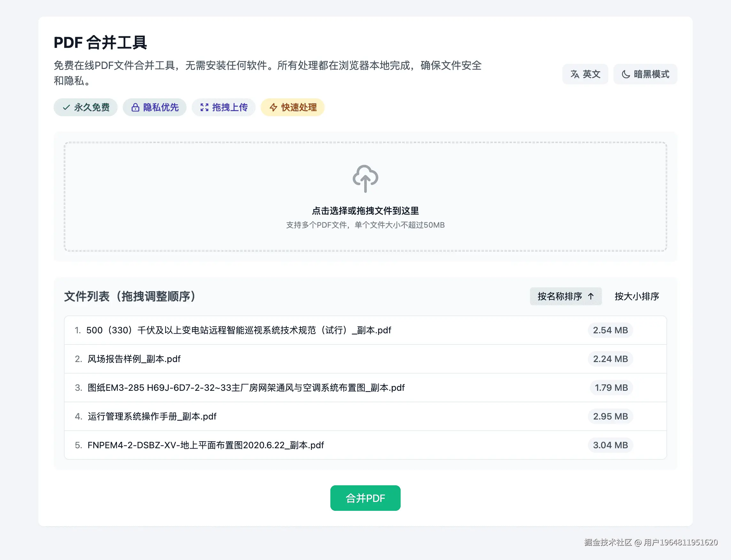Click the lock icon in 隐私优先 badge
Image resolution: width=731 pixels, height=560 pixels.
pyautogui.click(x=135, y=107)
